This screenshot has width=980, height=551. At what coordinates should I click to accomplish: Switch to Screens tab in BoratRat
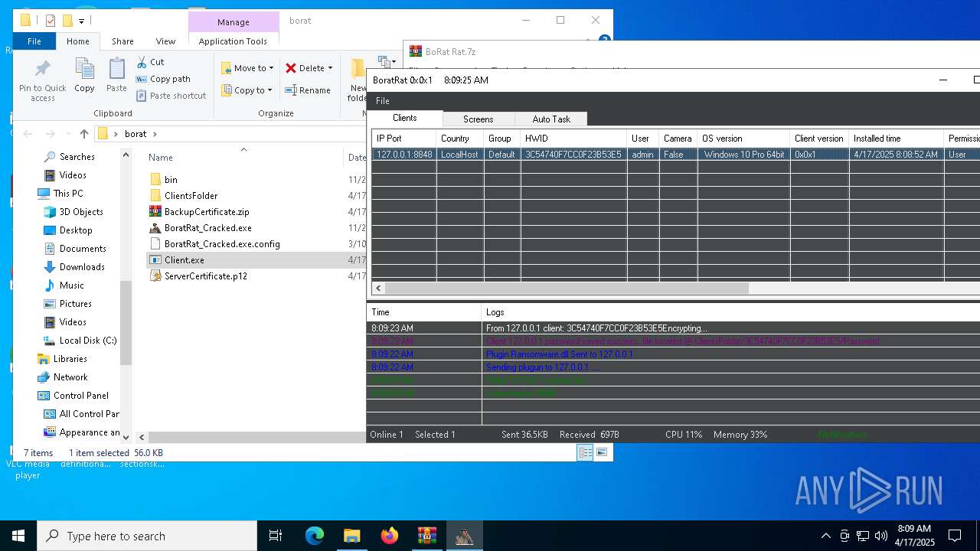(x=478, y=119)
